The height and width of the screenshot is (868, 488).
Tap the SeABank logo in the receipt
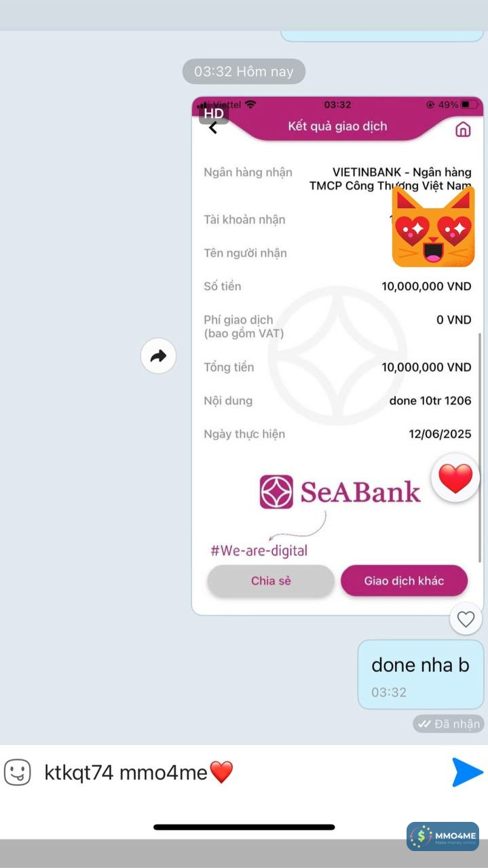coord(340,492)
